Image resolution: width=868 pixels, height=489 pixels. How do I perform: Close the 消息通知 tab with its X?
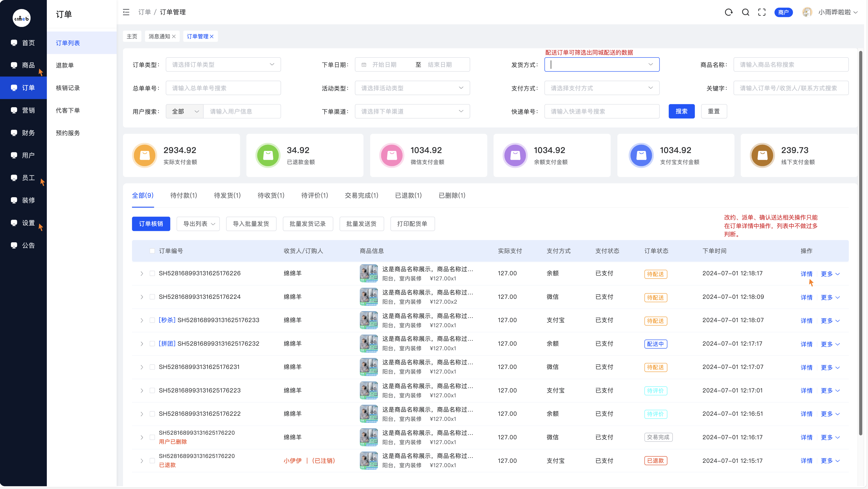[x=174, y=36]
